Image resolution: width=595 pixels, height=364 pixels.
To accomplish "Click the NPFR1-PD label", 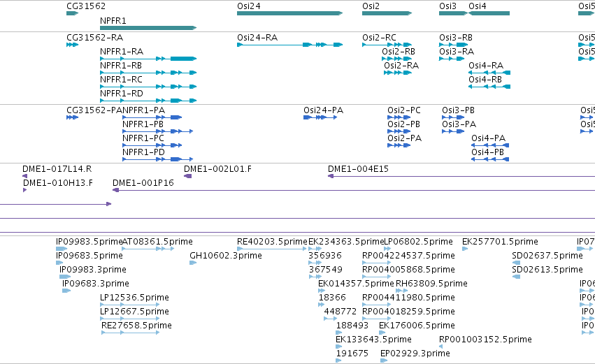I will pos(143,152).
